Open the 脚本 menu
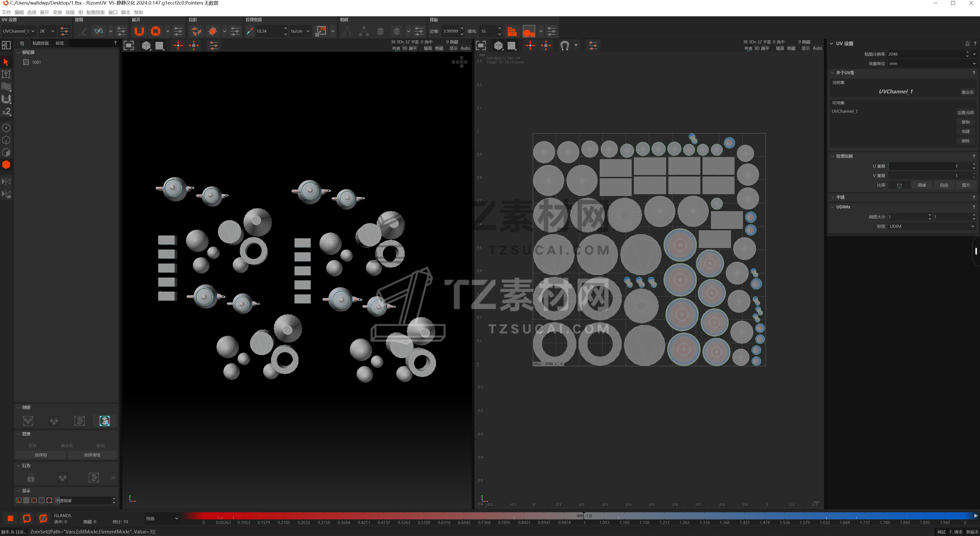Screen dimensions: 980x536 click(126, 12)
